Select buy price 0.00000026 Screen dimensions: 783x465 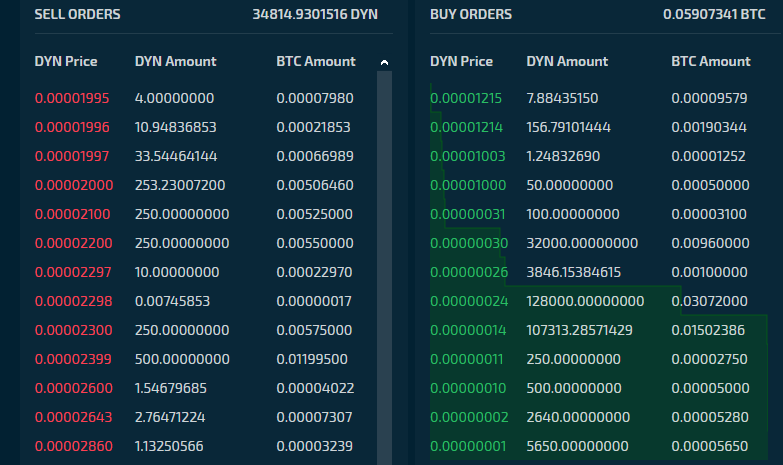469,272
